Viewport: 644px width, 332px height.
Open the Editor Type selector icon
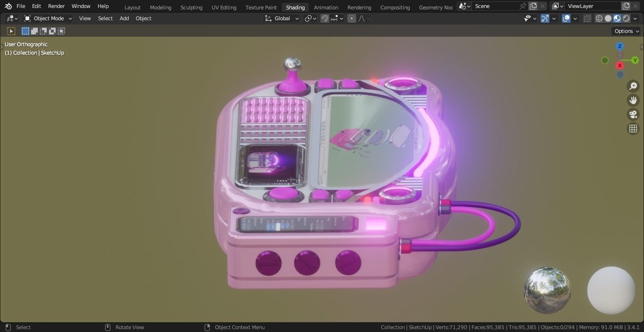10,18
